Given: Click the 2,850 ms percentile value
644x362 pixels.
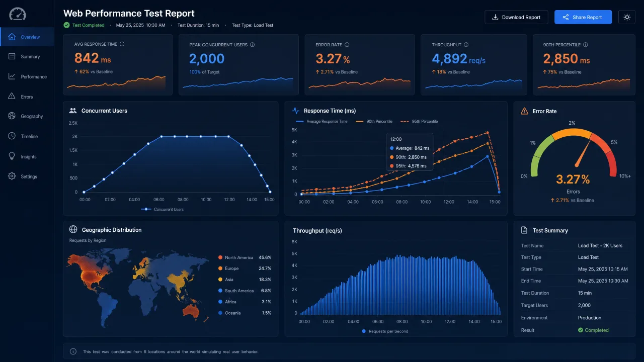Looking at the screenshot, I should 567,59.
